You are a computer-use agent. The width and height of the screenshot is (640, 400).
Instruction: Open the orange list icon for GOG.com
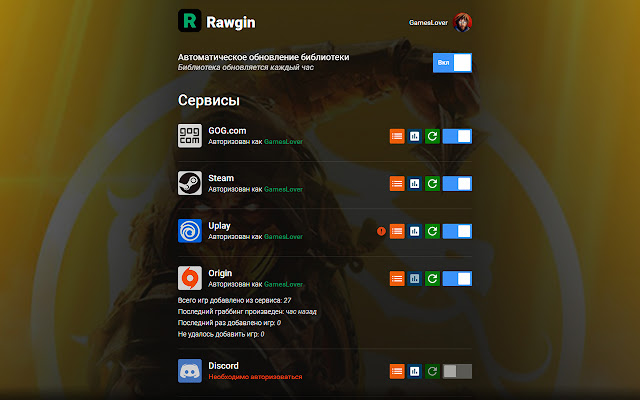397,136
